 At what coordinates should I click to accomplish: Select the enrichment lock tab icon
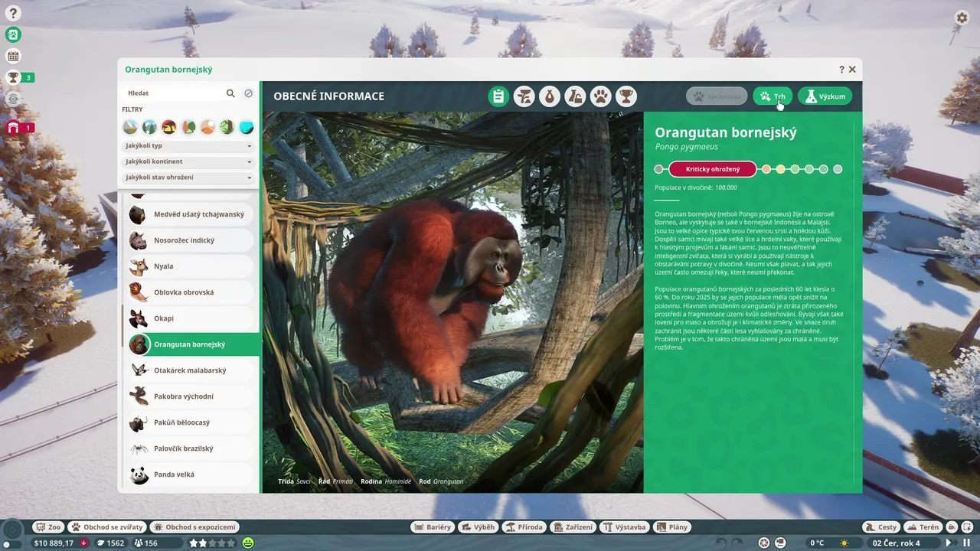(575, 96)
